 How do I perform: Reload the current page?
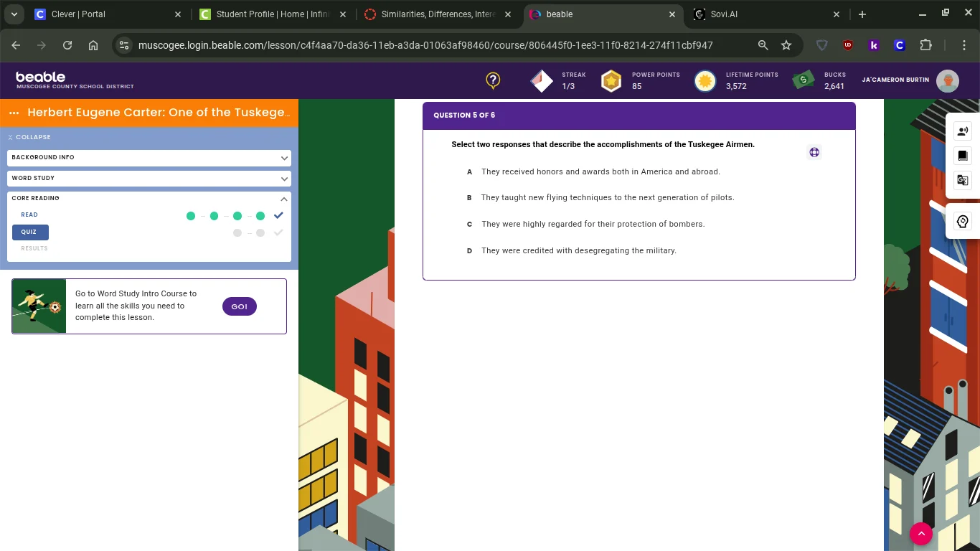67,45
